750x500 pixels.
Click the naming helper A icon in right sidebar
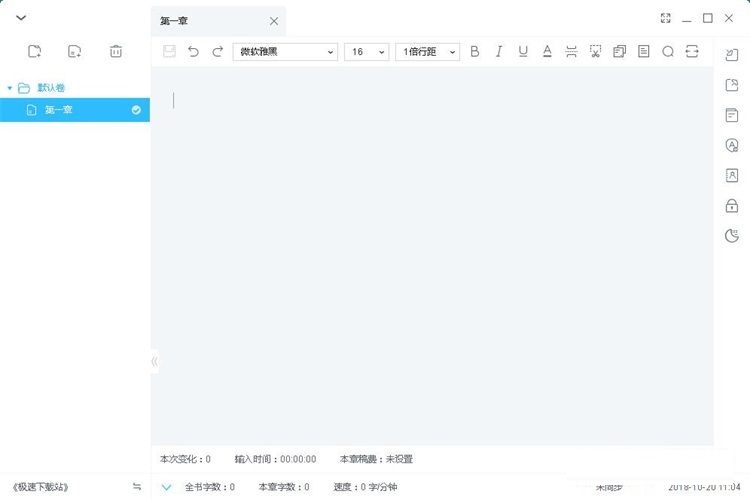732,145
